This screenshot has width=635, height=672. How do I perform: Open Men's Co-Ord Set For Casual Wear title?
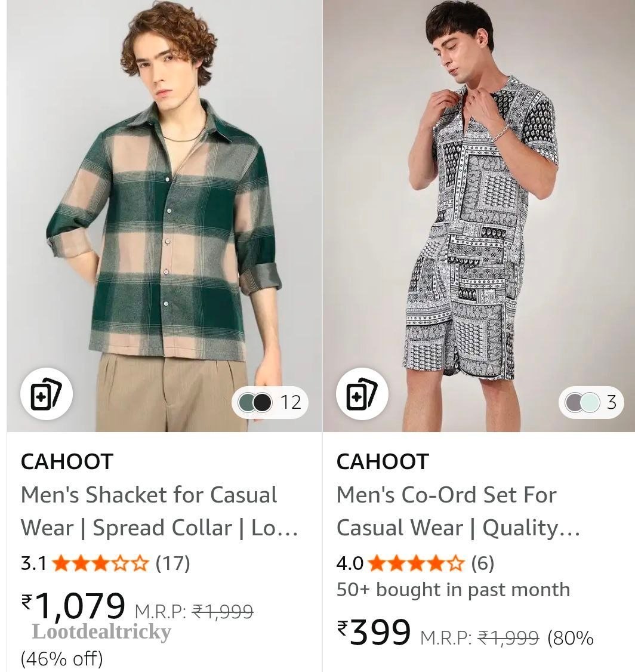(458, 511)
